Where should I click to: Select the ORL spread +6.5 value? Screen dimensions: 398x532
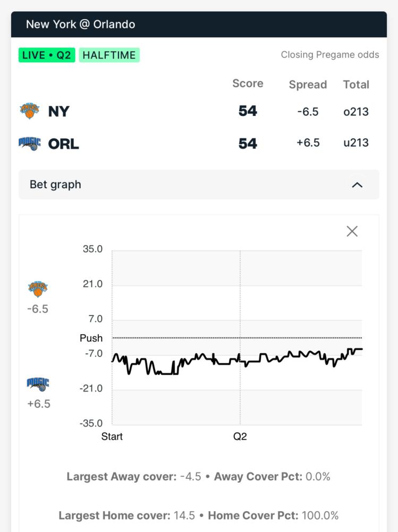click(x=308, y=143)
